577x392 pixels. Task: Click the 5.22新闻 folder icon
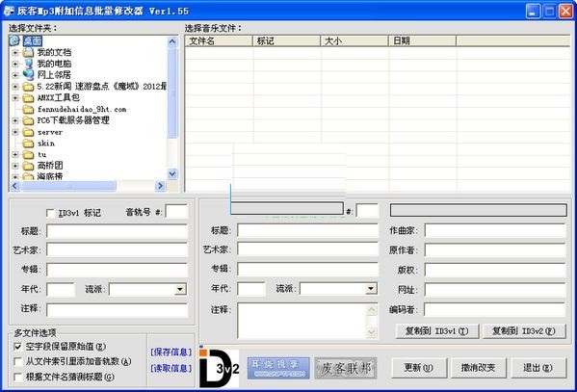(28, 87)
